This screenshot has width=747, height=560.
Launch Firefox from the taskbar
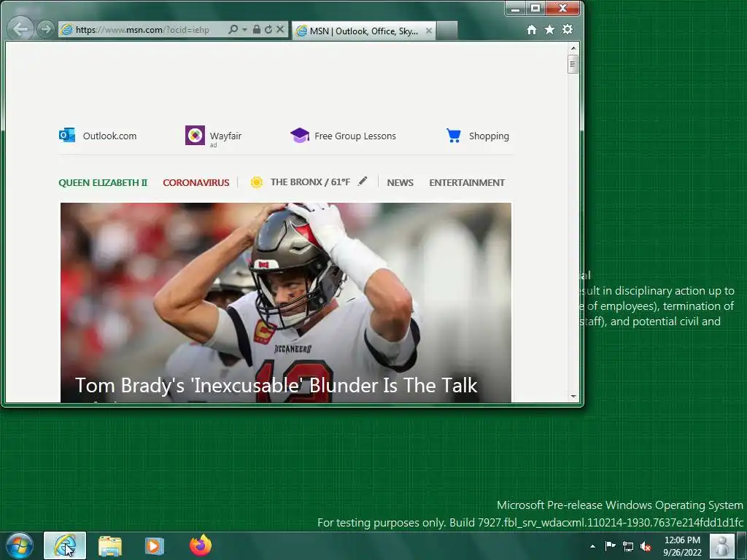tap(201, 545)
